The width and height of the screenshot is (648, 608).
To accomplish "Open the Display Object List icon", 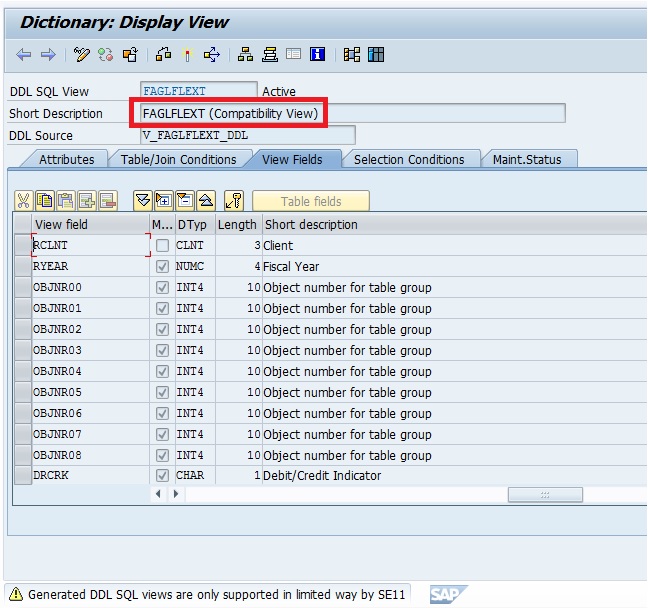I will pos(269,55).
